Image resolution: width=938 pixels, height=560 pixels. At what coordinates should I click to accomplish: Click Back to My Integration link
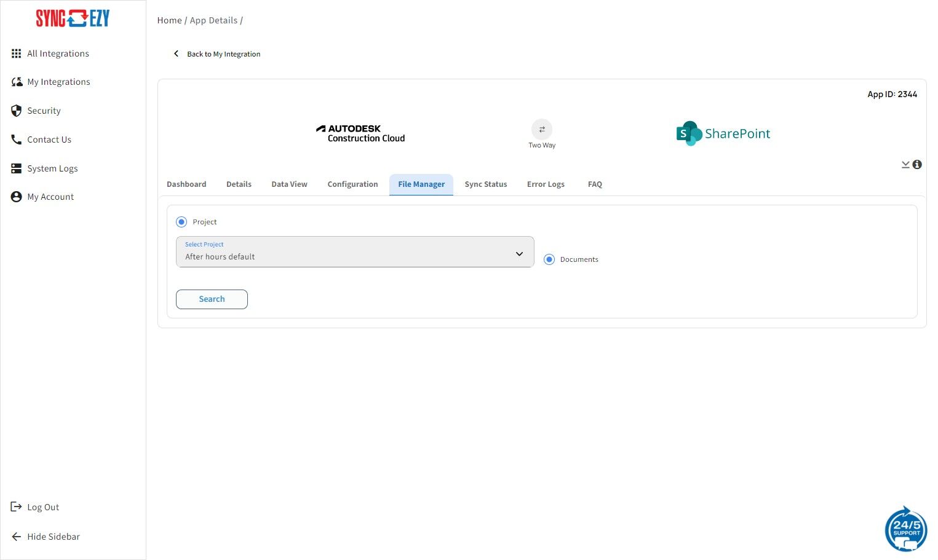click(223, 54)
